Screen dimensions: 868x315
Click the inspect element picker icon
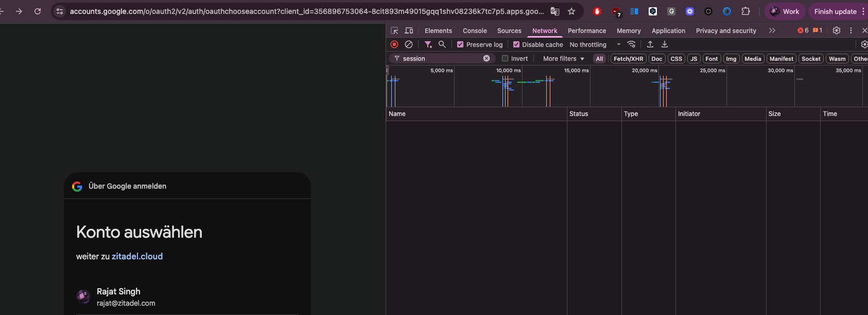click(x=394, y=30)
